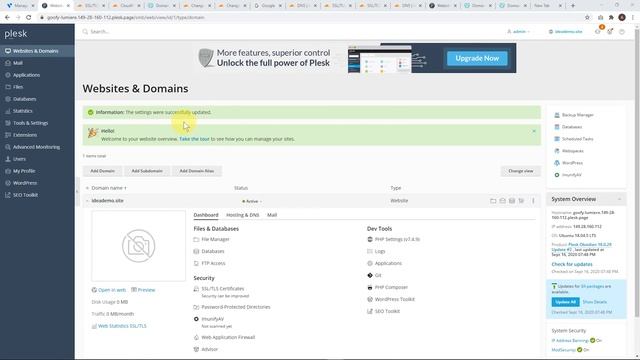Collapse the System Overview panel

click(x=620, y=199)
